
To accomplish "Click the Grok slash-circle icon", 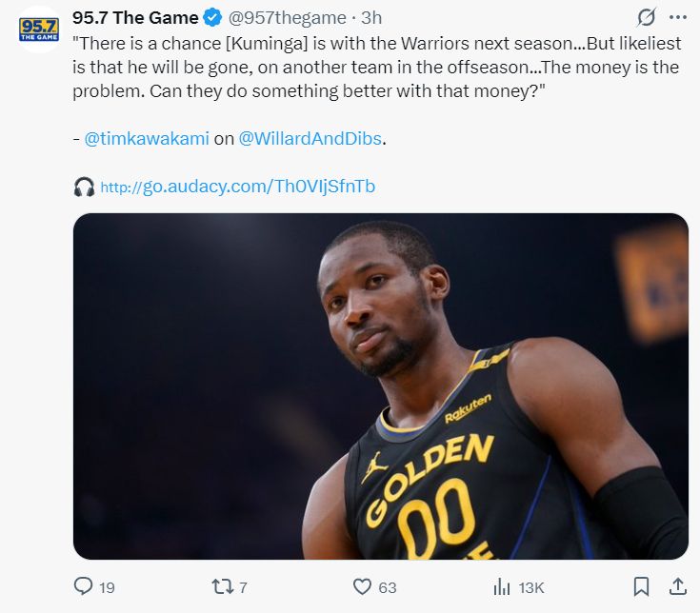I will 646,18.
